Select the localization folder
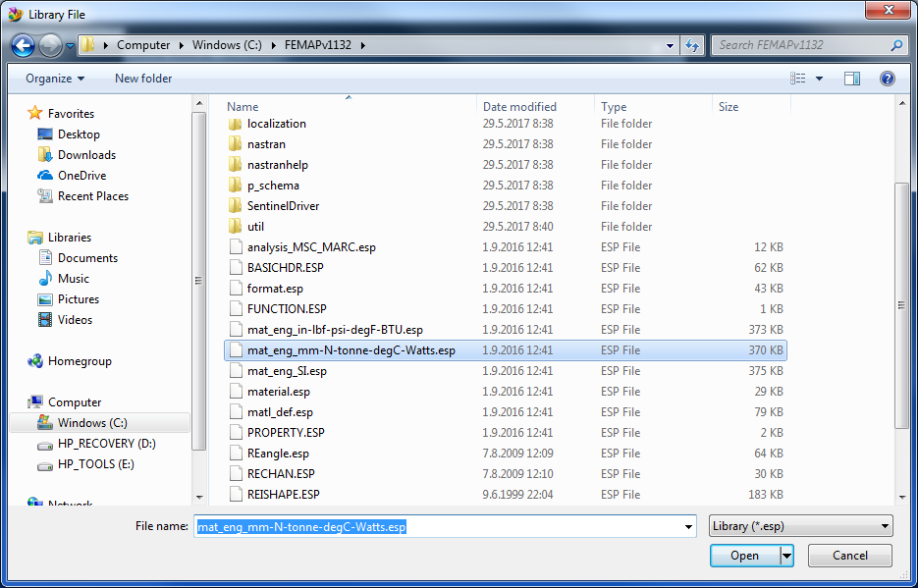Image resolution: width=918 pixels, height=588 pixels. coord(506,124)
